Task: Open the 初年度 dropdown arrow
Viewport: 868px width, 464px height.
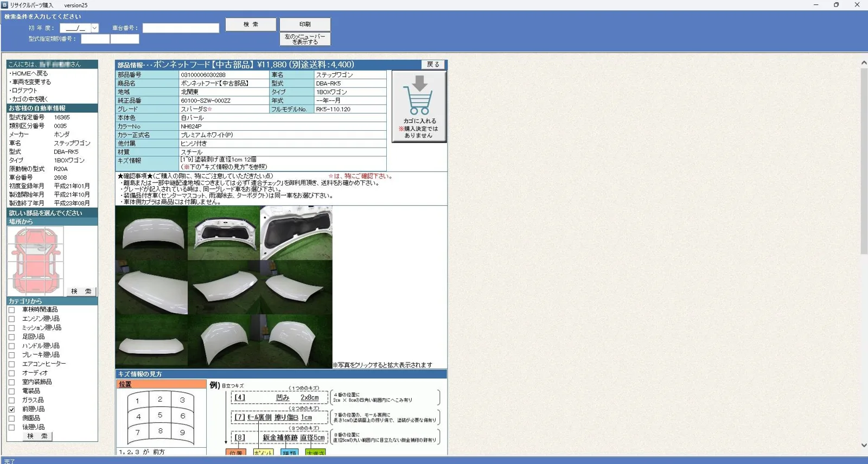Action: (x=94, y=28)
